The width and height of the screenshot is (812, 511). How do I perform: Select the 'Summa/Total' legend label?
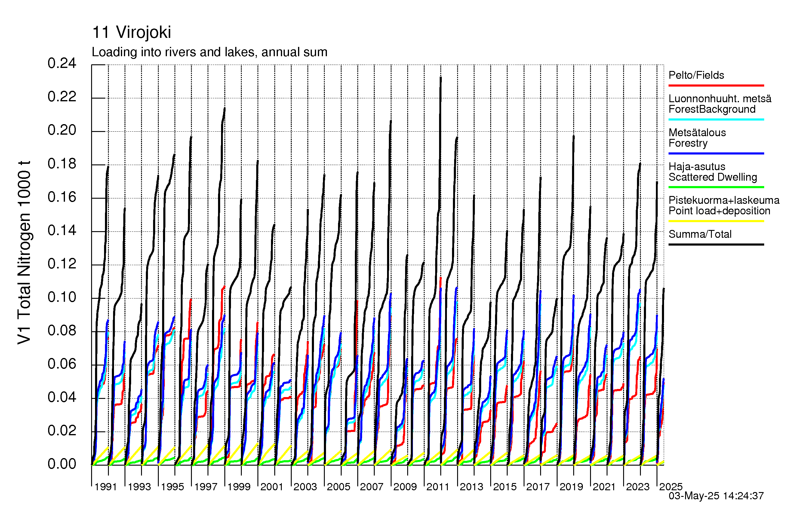700,234
